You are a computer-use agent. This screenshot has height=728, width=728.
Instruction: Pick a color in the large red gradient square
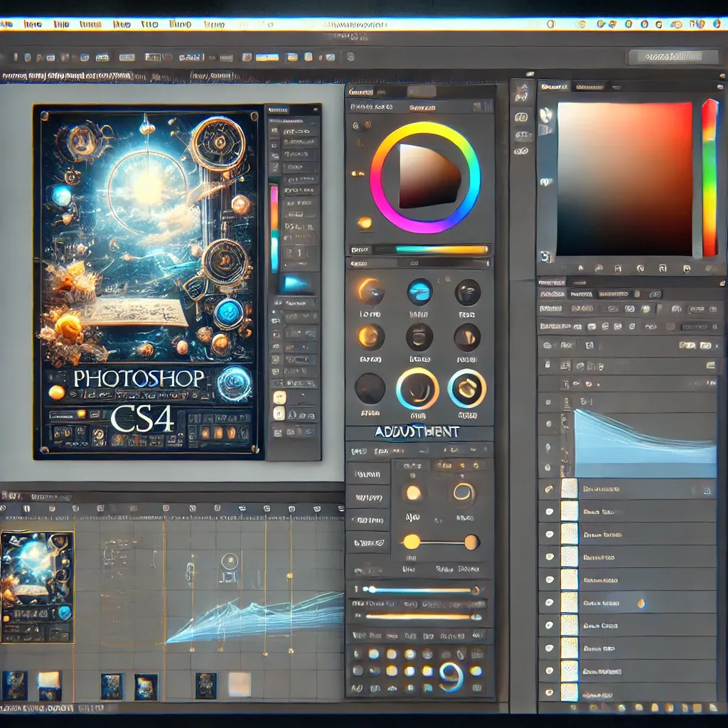coord(624,178)
